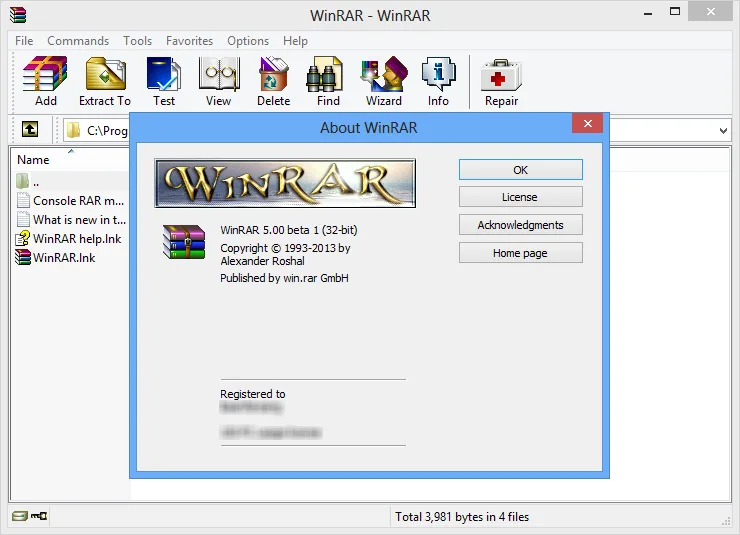Go up one folder level icon

pos(30,129)
